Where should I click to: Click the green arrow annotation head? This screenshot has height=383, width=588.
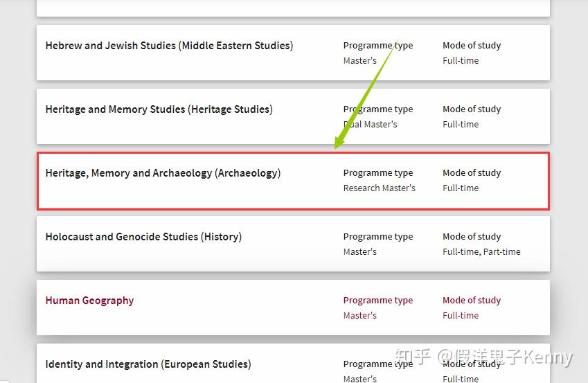point(339,143)
